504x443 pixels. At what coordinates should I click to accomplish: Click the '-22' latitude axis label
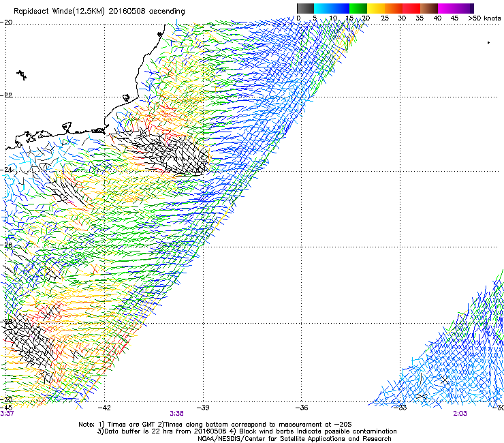[x=6, y=95]
